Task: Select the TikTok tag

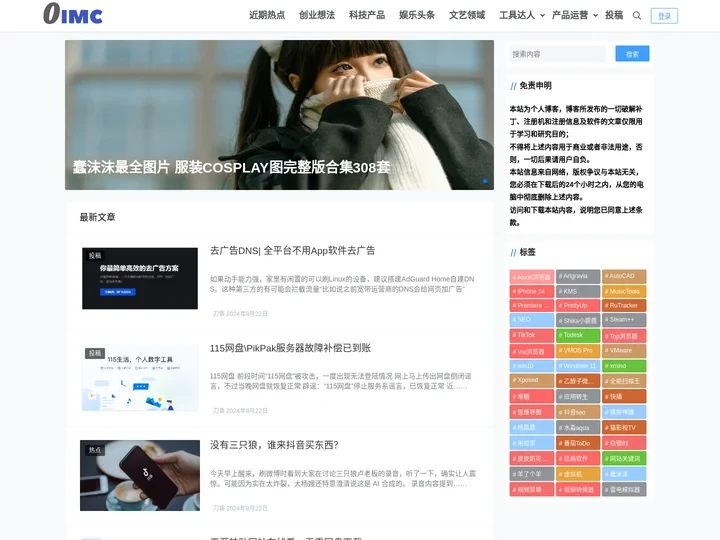Action: [532, 335]
